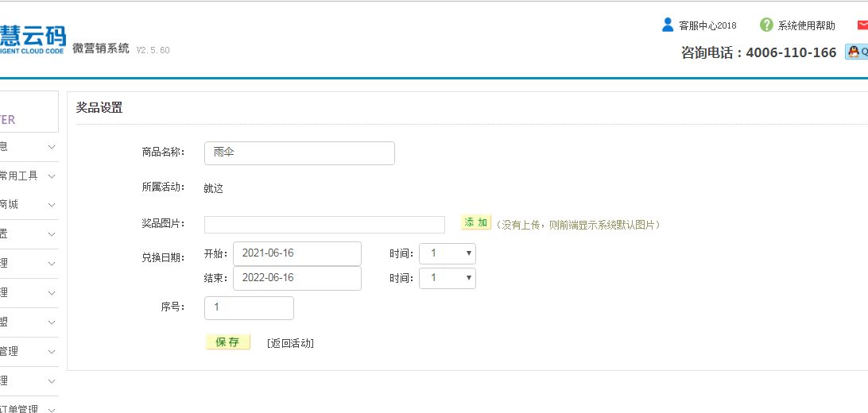Expand the 常用工具 sidebar menu
The image size is (868, 413).
click(x=29, y=176)
